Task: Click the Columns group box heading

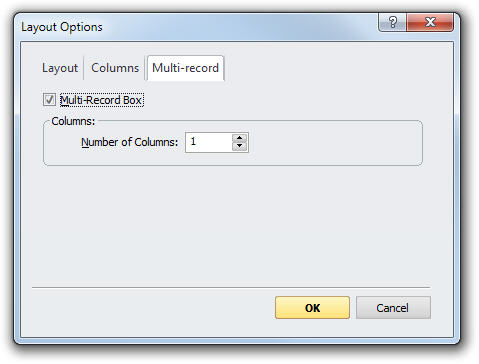Action: tap(73, 121)
